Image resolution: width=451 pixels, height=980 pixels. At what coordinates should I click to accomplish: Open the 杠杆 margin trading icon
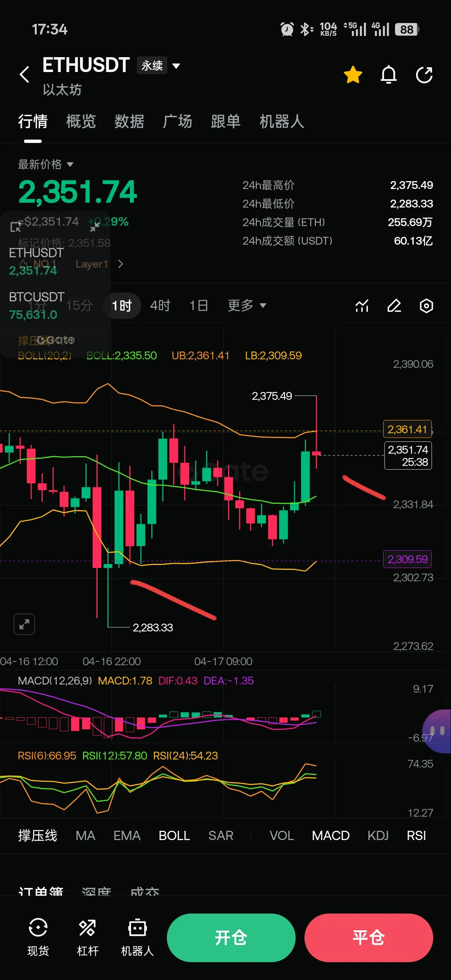[88, 937]
